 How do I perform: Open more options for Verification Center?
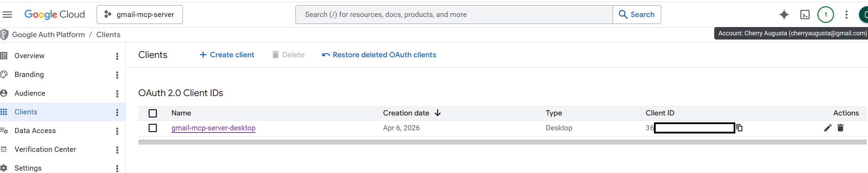pos(117,150)
